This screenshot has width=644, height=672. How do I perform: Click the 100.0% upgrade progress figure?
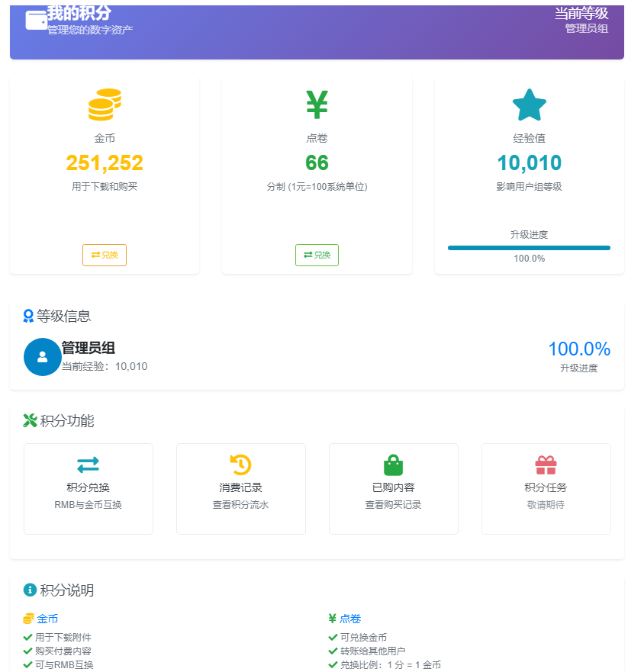578,349
